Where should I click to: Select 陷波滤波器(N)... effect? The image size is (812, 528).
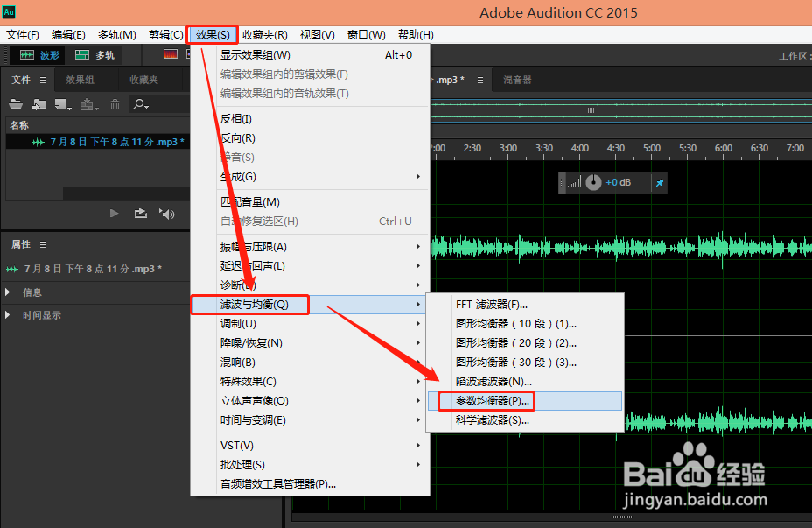coord(525,382)
